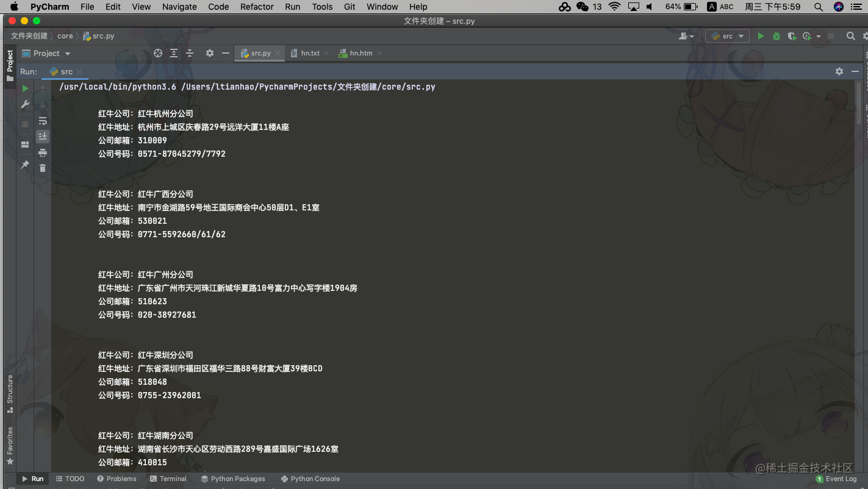
Task: Locate opened file with the crosshair icon
Action: tap(158, 53)
